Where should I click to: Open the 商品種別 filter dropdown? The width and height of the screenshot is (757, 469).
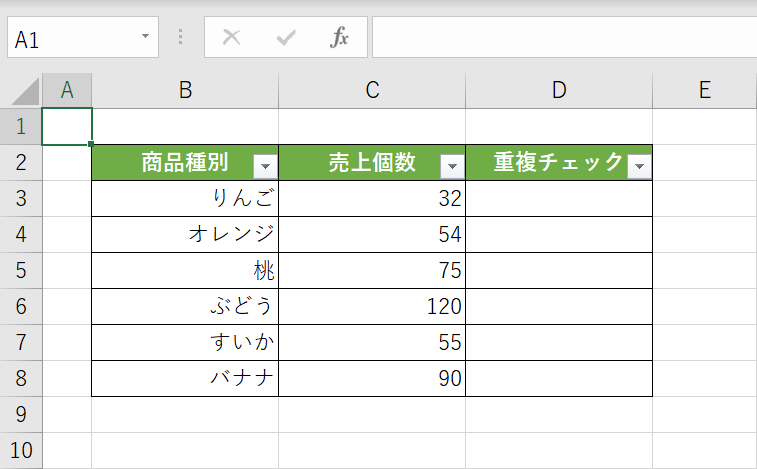point(265,167)
